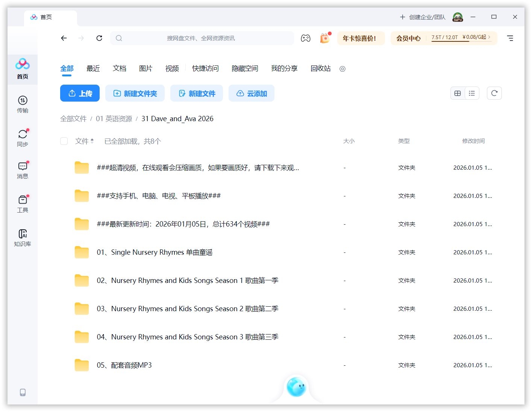
Task: Click the game controller icon in top bar
Action: click(306, 38)
